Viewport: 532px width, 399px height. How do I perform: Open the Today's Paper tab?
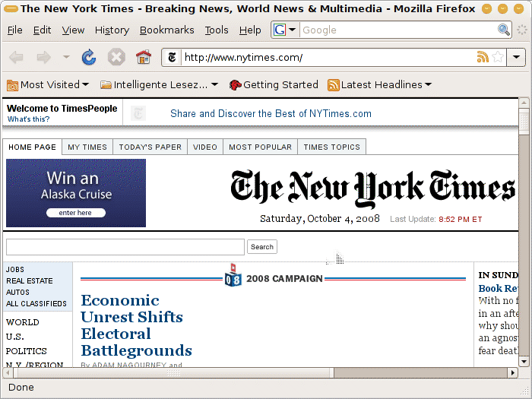[x=150, y=147]
